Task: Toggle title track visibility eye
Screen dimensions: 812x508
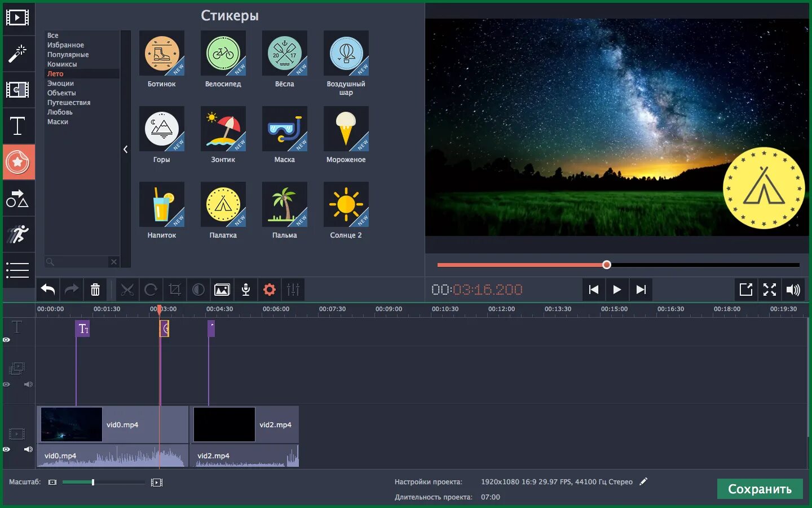Action: pyautogui.click(x=6, y=340)
